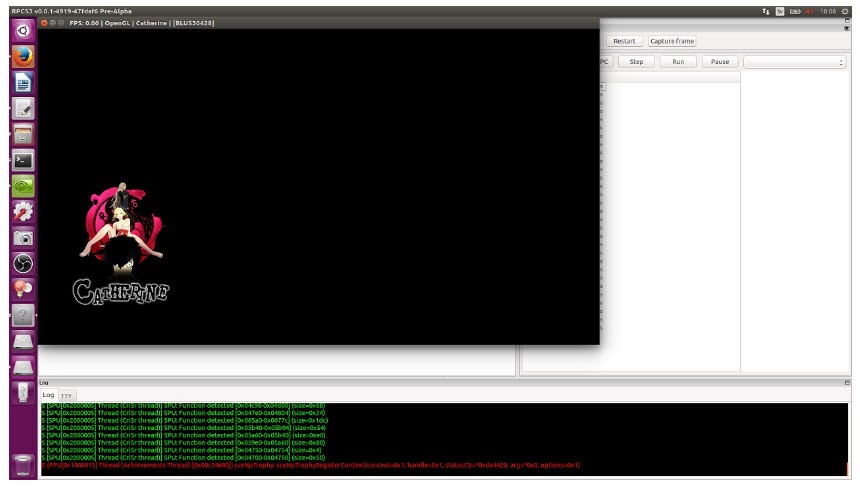
Task: Click the Pause debugger button
Action: (720, 61)
